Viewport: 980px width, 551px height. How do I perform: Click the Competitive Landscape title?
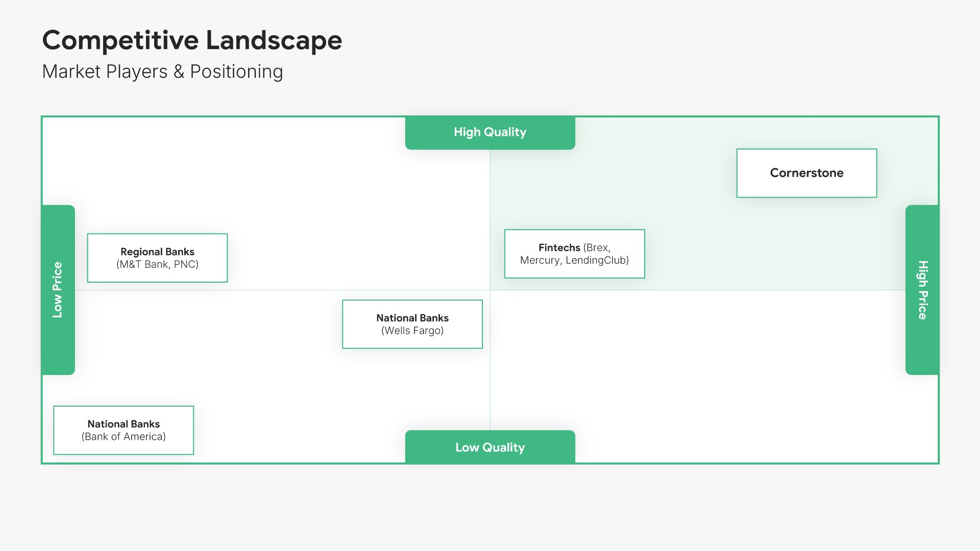[192, 40]
